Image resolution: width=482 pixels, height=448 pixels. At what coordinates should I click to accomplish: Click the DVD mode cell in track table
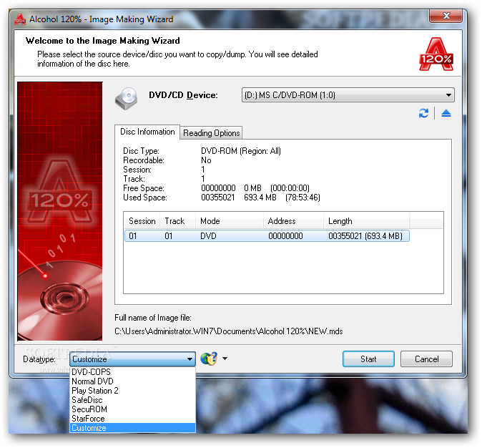pos(208,236)
